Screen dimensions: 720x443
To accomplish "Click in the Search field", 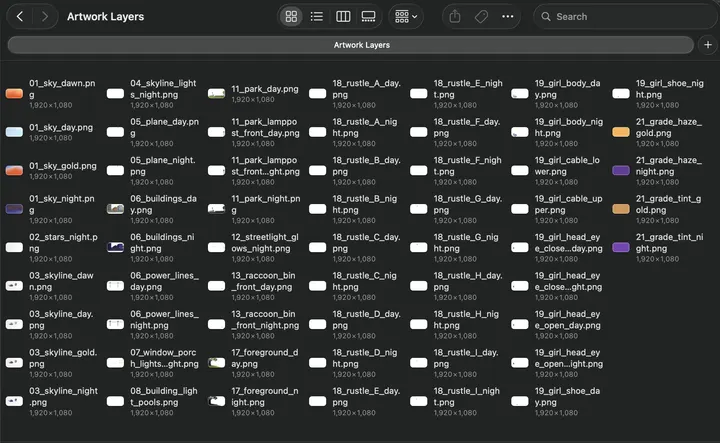I will pos(625,17).
